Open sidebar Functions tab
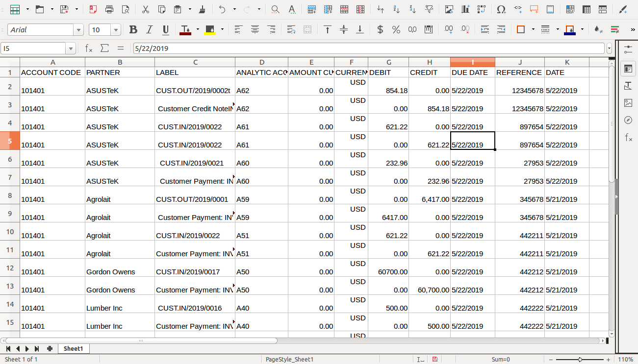The image size is (638, 364). (x=628, y=138)
